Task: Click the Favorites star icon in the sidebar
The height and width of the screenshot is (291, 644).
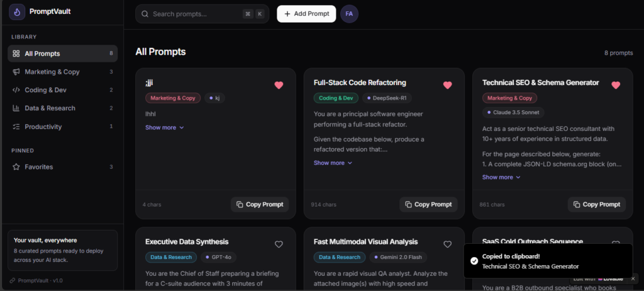Action: point(16,167)
